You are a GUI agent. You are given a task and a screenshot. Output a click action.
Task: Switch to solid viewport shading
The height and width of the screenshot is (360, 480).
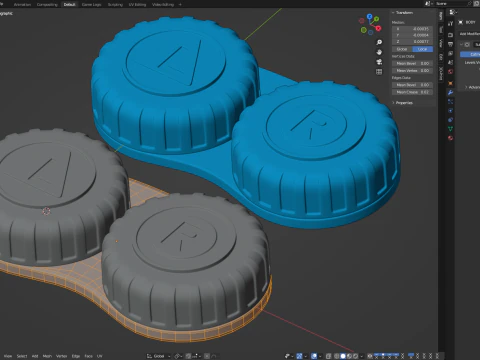point(343,356)
